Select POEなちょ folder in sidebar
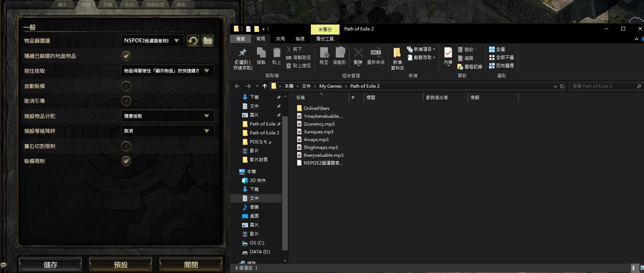644x273 pixels. [261, 142]
